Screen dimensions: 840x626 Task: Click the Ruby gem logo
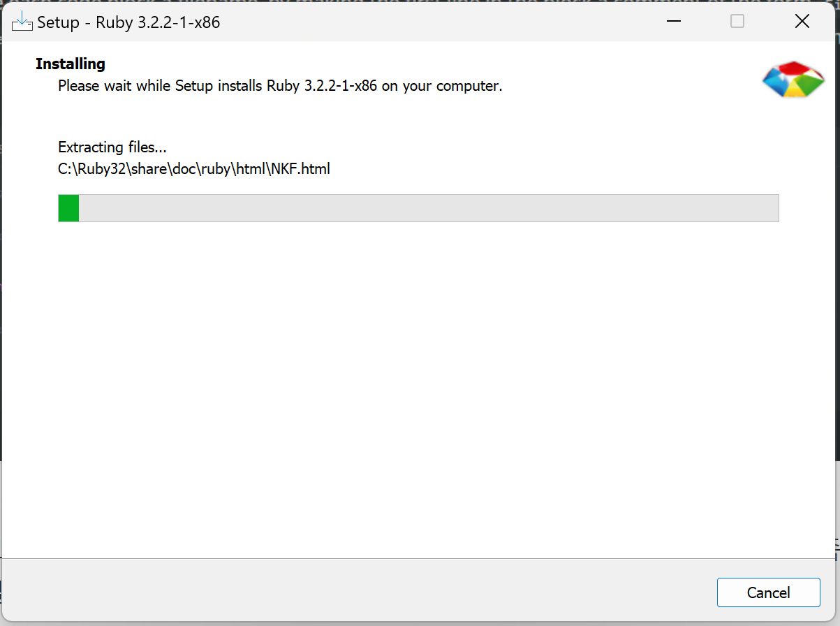(x=793, y=79)
